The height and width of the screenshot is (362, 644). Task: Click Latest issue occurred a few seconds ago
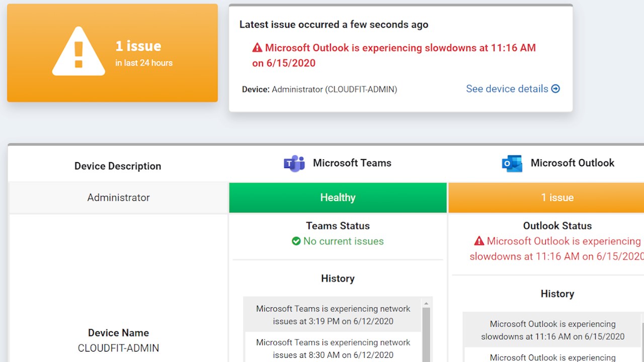point(334,24)
